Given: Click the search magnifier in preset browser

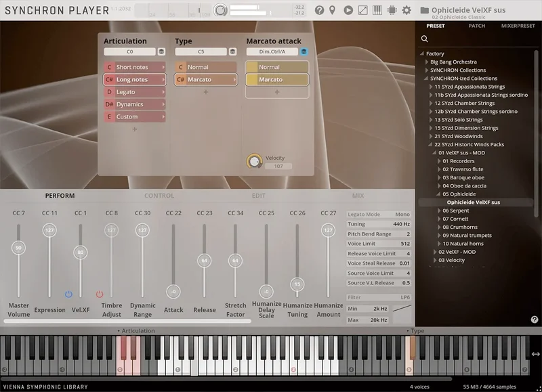Looking at the screenshot, I should (x=425, y=39).
